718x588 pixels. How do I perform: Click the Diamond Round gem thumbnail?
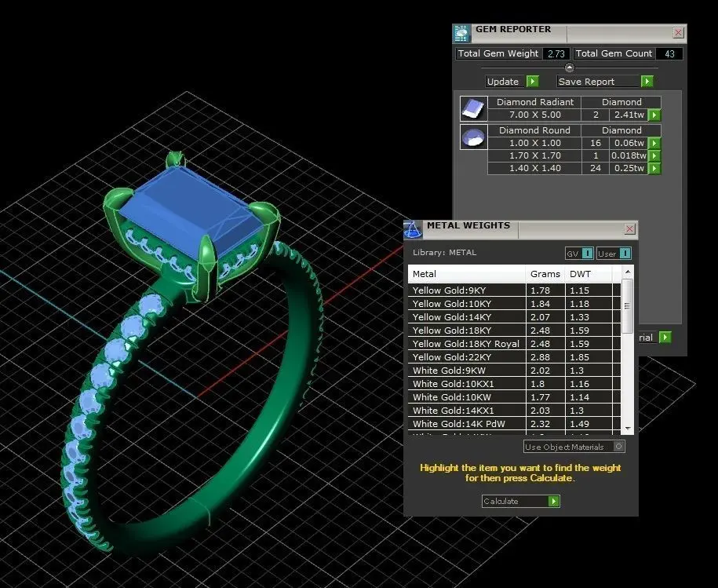tap(473, 137)
